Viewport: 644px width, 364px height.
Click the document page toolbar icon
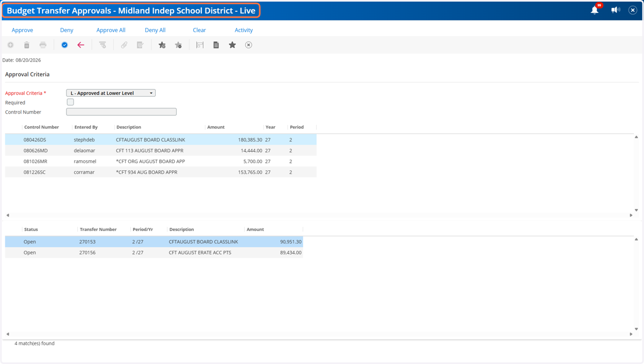(x=216, y=45)
